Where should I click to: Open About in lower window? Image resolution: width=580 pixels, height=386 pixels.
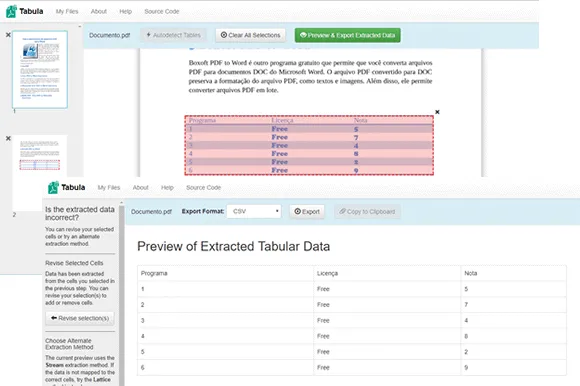141,187
